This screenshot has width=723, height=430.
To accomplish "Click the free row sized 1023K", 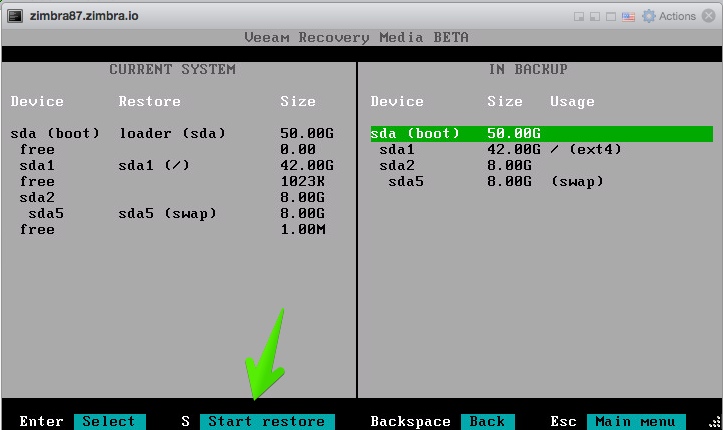I will (172, 182).
